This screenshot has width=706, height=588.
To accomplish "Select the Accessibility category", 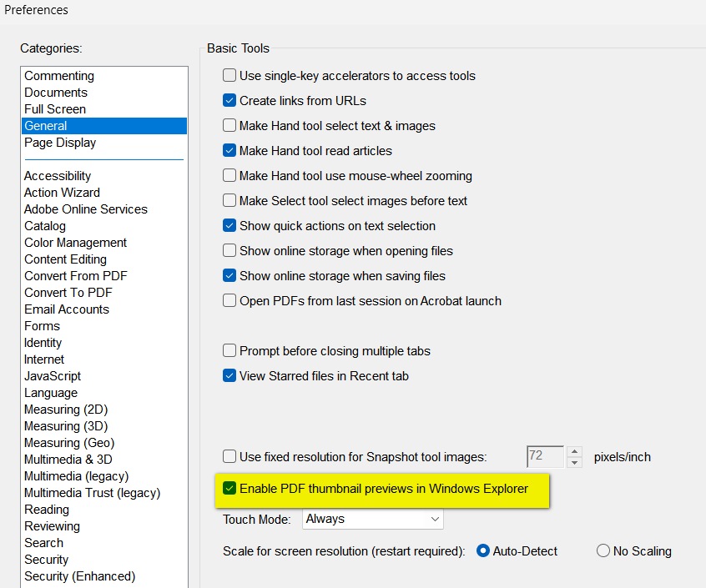I will coord(58,176).
